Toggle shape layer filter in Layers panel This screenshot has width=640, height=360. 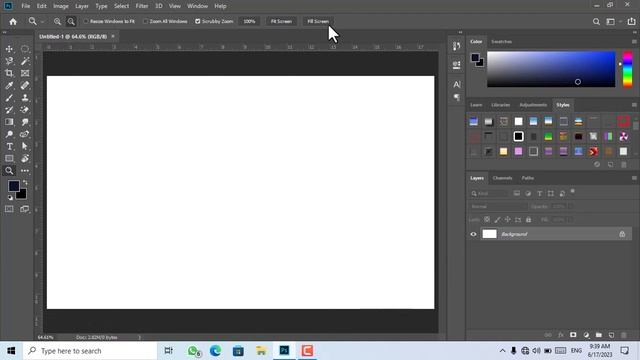pos(551,193)
